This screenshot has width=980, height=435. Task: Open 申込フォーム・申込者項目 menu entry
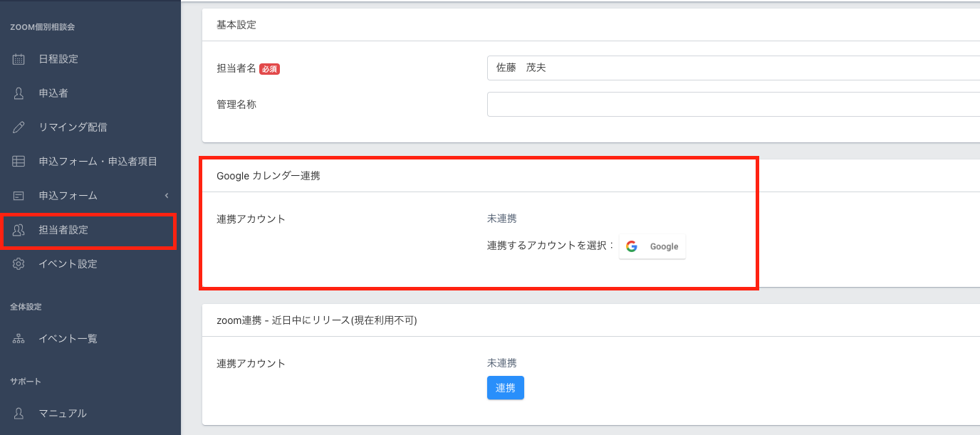(98, 162)
